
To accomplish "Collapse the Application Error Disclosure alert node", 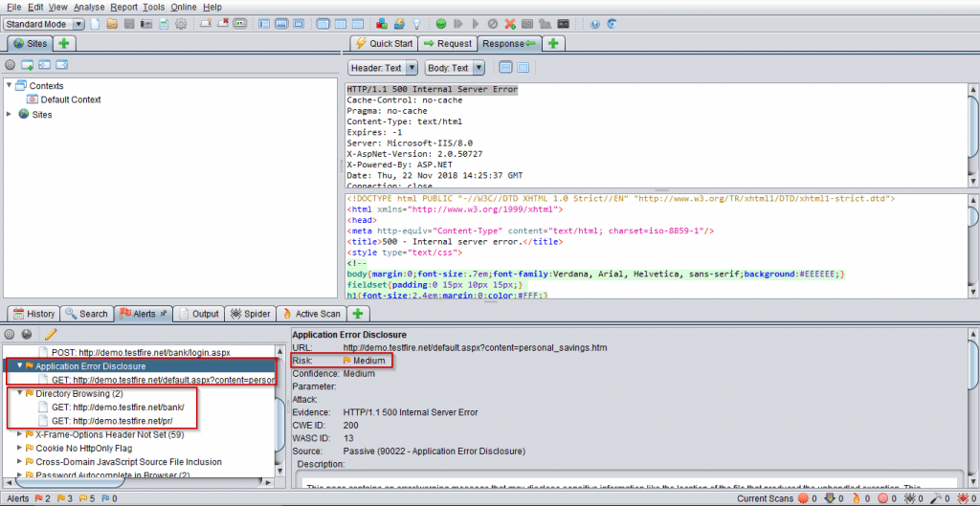I will click(x=20, y=365).
